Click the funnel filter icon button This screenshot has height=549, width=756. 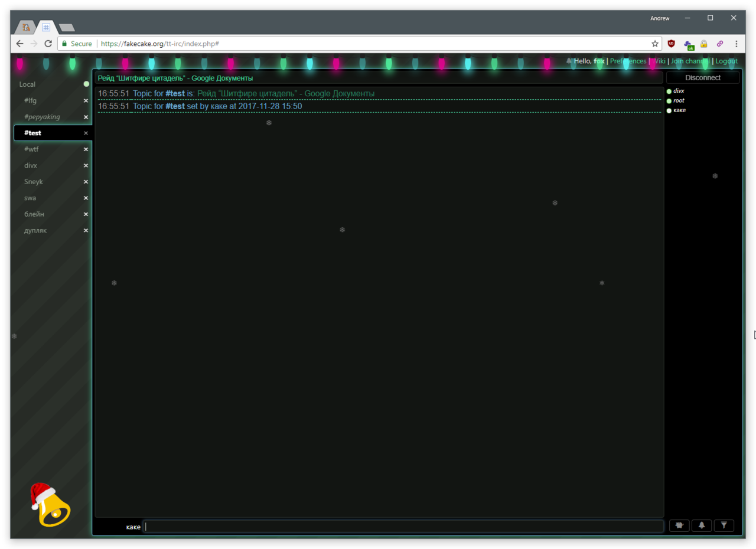pos(724,525)
